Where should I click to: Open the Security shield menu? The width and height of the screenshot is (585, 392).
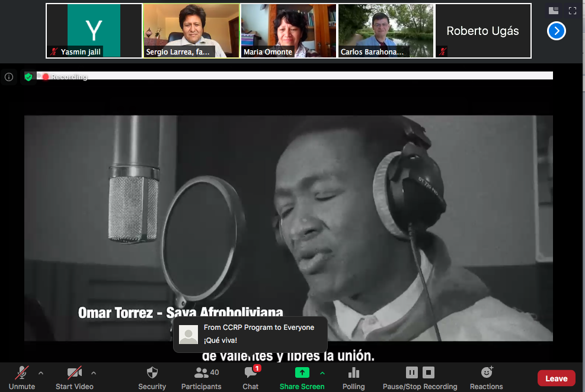click(x=152, y=373)
